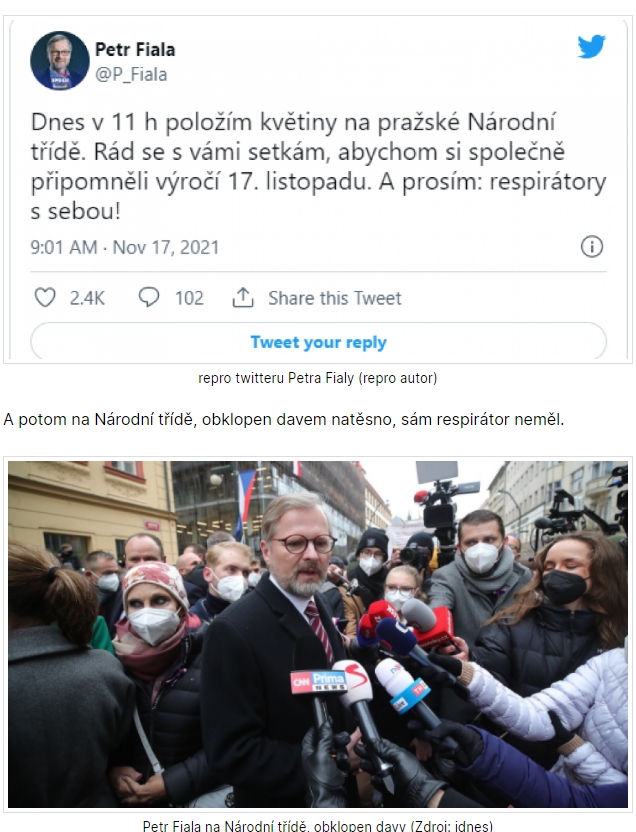Click the share upload arrow icon
This screenshot has height=832, width=636.
(243, 297)
